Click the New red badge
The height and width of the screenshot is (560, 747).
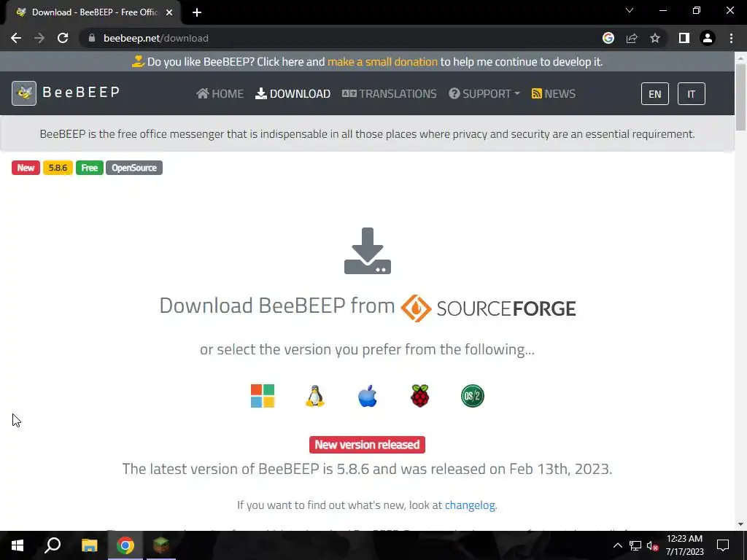point(26,168)
